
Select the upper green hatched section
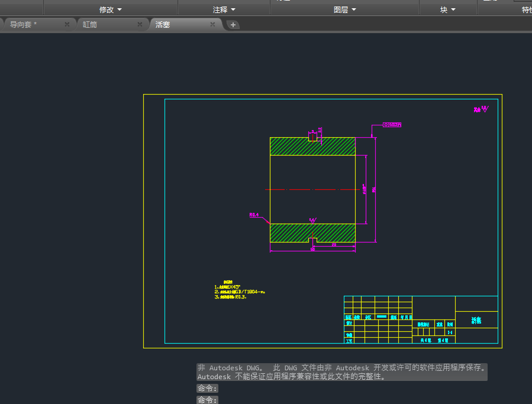(x=290, y=147)
